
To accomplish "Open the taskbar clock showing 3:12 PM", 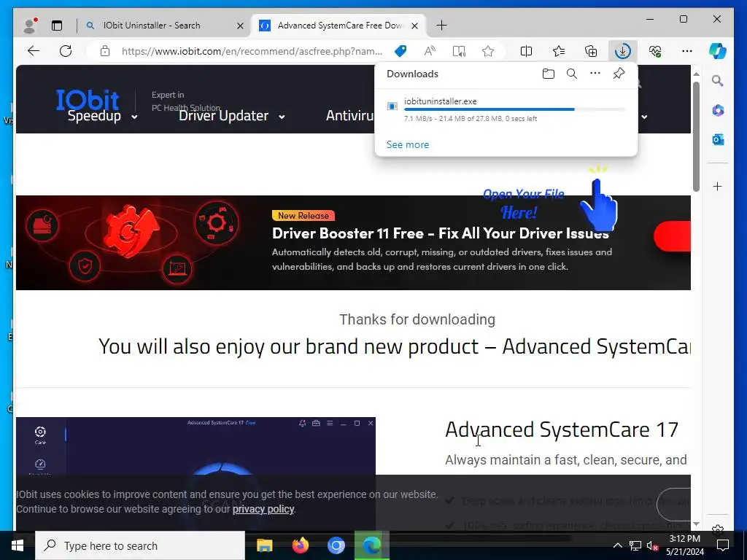I will [685, 545].
